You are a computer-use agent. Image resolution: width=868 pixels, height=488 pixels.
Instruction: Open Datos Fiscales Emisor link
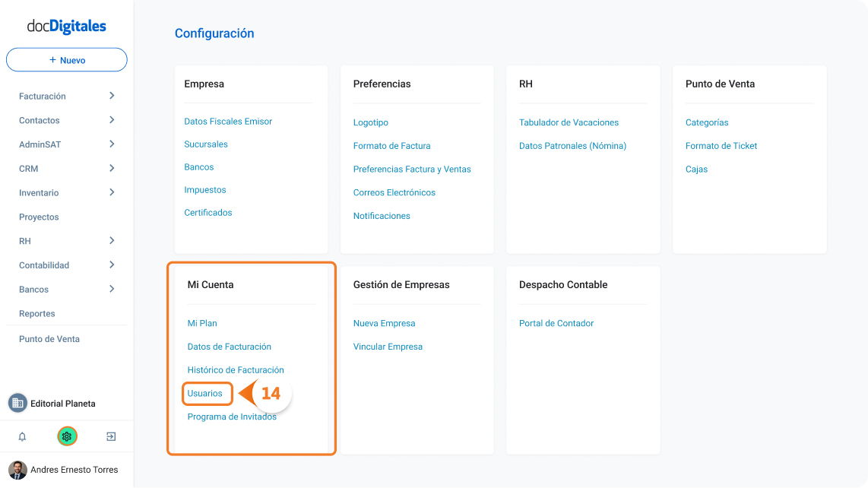(x=228, y=122)
